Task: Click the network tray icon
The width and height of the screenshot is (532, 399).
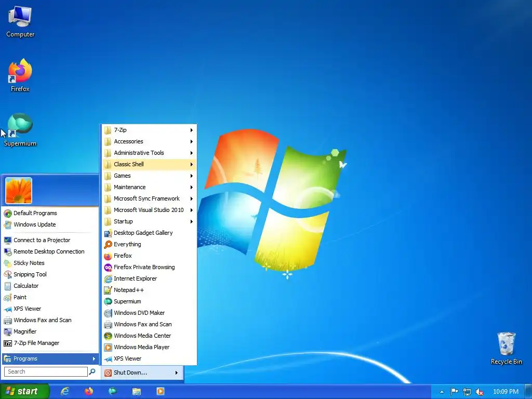Action: click(x=467, y=392)
